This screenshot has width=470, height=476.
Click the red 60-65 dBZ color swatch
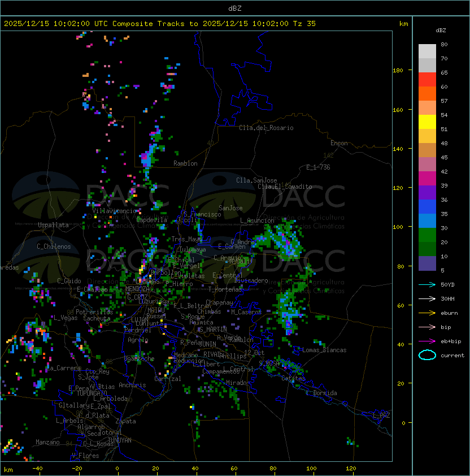tap(427, 80)
